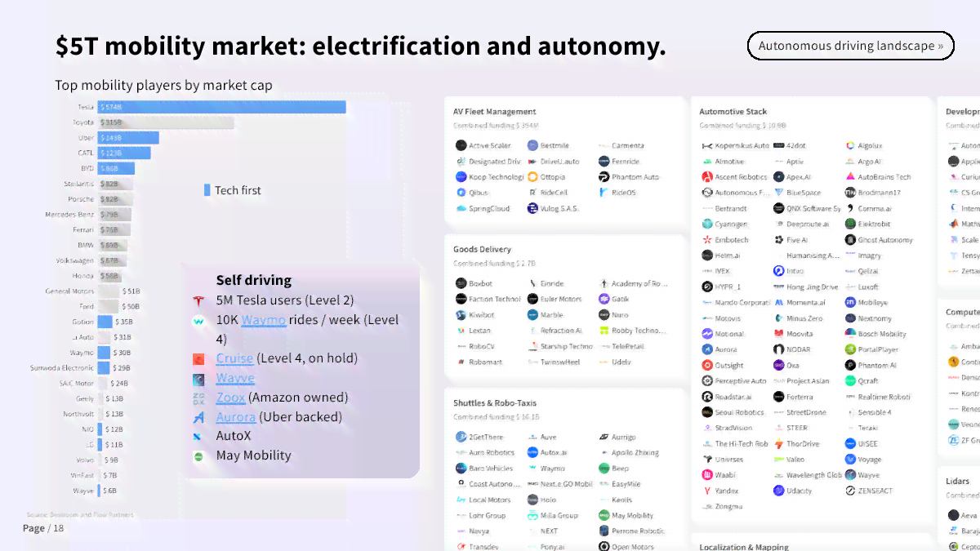The width and height of the screenshot is (980, 551).
Task: Click the Active Scaler logo in AV Fleet Management
Action: click(x=461, y=146)
